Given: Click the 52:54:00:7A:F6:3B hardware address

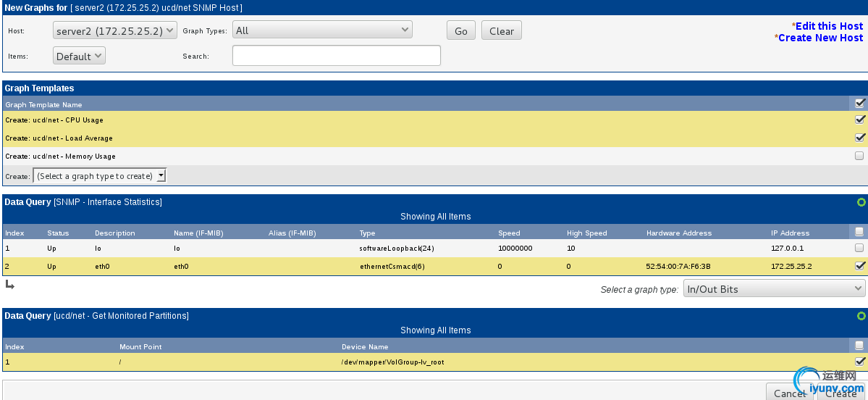Looking at the screenshot, I should pyautogui.click(x=678, y=267).
